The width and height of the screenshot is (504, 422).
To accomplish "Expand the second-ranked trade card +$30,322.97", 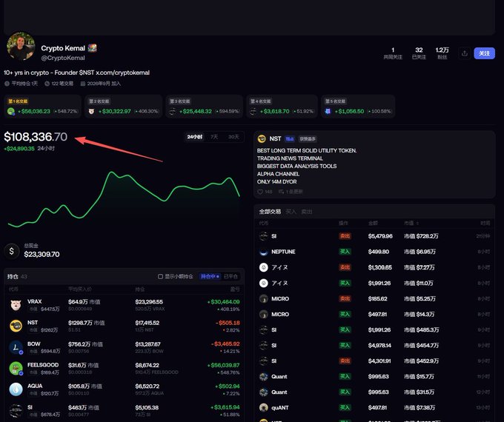I will pyautogui.click(x=123, y=107).
